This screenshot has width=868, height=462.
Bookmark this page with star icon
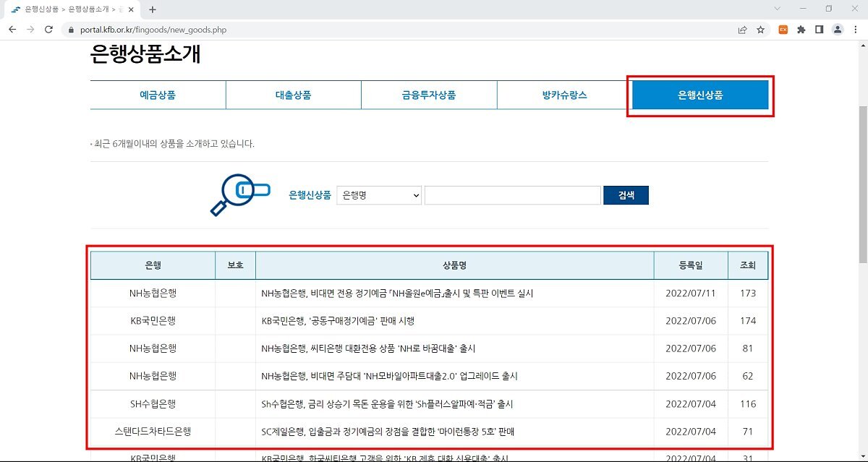coord(760,30)
